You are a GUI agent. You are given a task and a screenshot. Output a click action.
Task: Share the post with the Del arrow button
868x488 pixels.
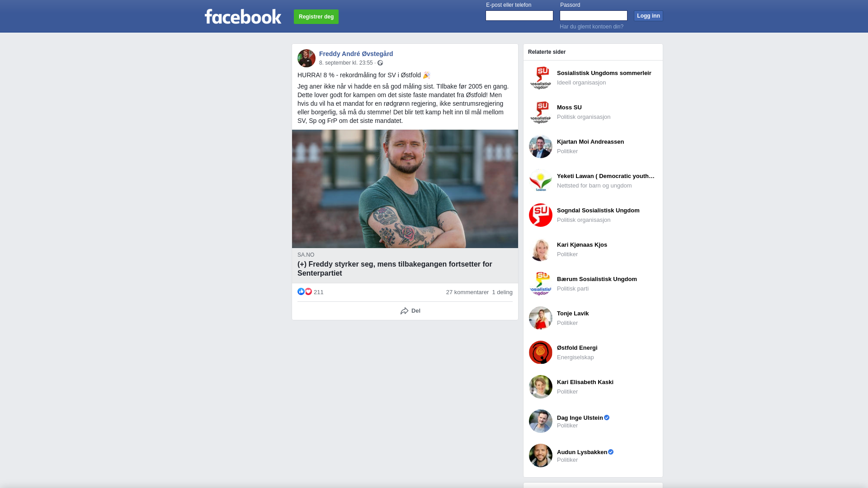410,311
